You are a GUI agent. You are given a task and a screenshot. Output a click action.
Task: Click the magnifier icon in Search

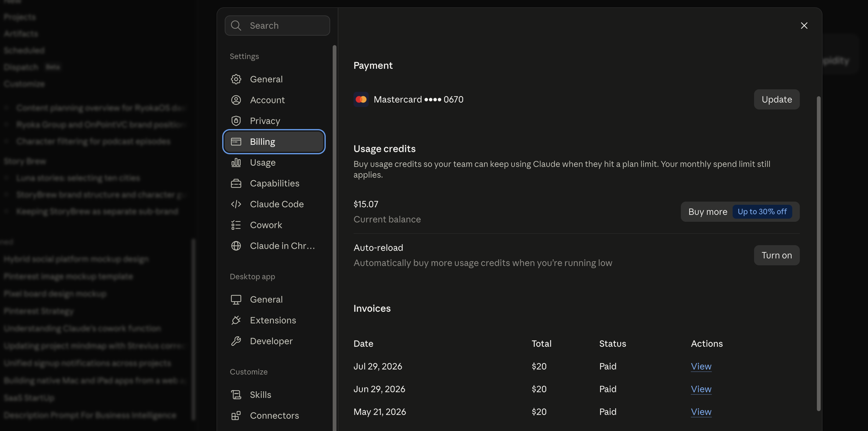[236, 26]
